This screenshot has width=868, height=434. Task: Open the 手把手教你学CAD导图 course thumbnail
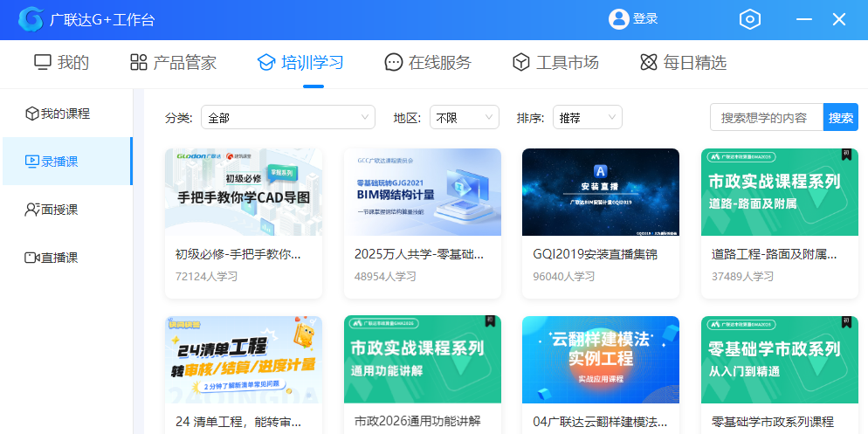point(244,192)
